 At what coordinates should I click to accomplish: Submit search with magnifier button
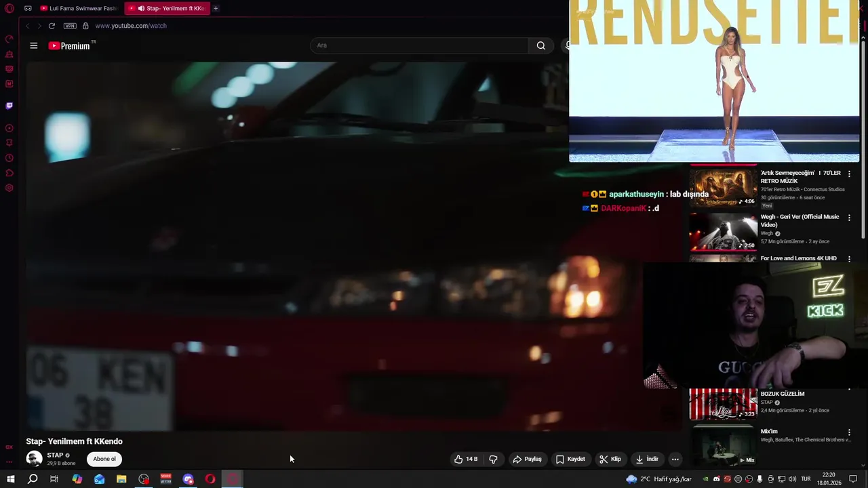point(540,45)
